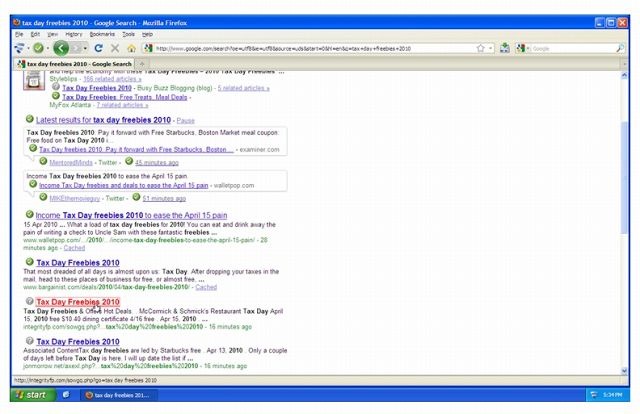This screenshot has height=414, width=640.
Task: Click grey rating icon beside integrityfp result
Action: pyautogui.click(x=29, y=301)
